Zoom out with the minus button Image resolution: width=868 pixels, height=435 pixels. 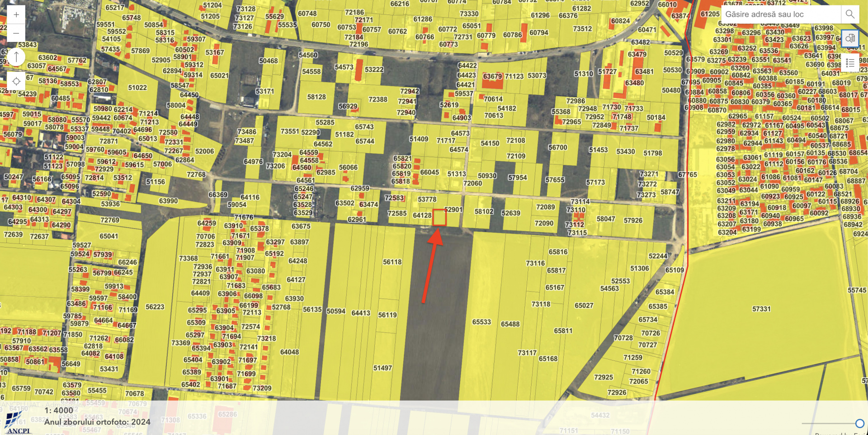pos(16,33)
